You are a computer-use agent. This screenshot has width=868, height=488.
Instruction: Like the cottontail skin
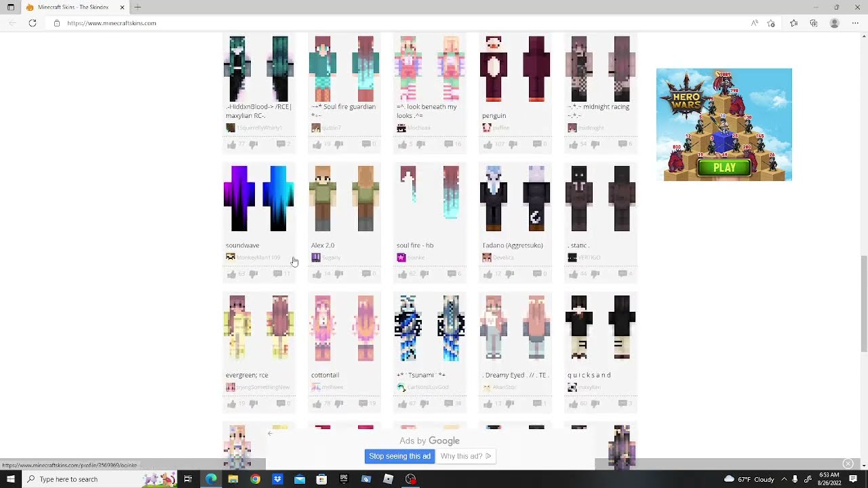tap(317, 404)
